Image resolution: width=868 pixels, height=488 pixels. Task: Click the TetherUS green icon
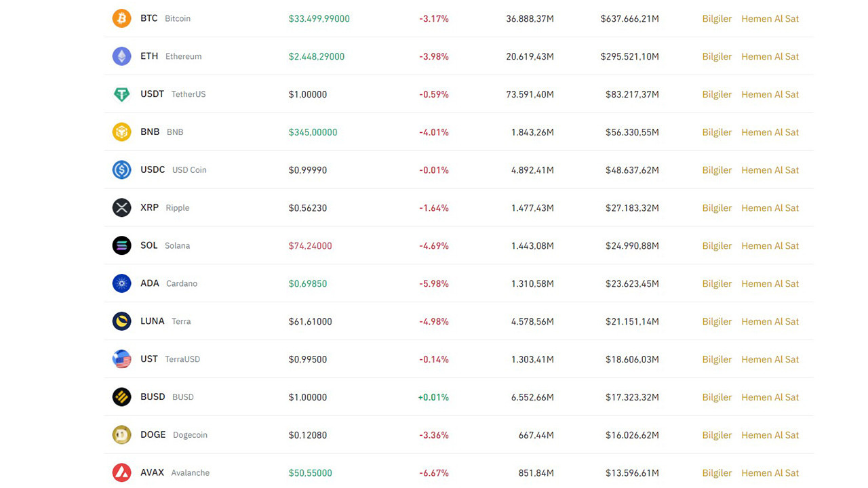[121, 94]
